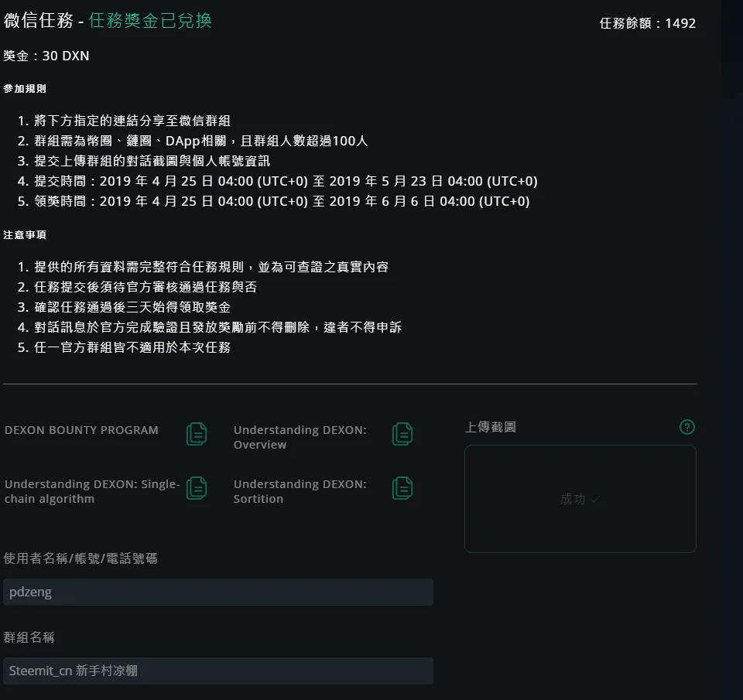Image resolution: width=743 pixels, height=700 pixels.
Task: Click the 任務獎金已兌換 status text
Action: tap(149, 20)
